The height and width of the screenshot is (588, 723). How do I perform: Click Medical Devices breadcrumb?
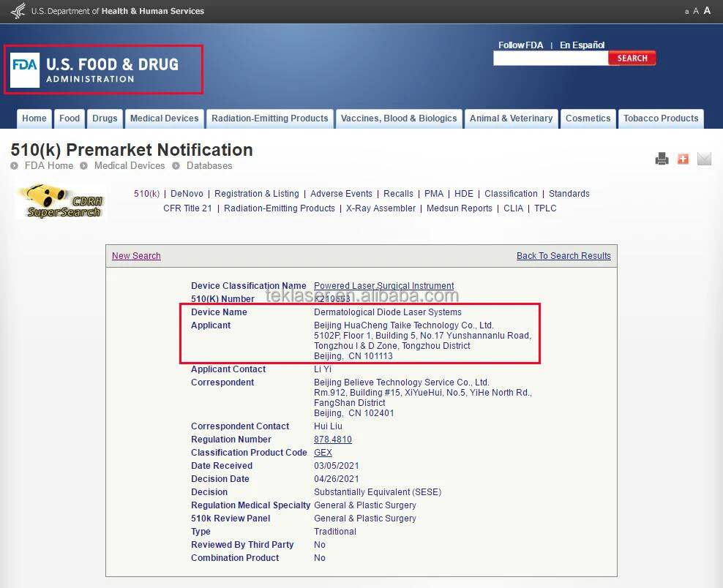tap(130, 166)
